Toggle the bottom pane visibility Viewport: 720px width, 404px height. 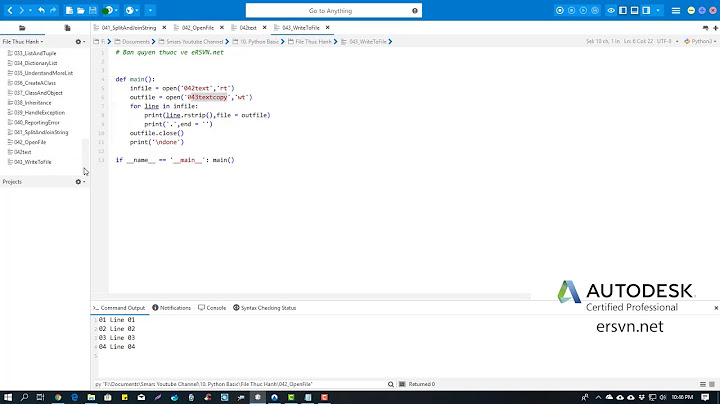[x=635, y=10]
